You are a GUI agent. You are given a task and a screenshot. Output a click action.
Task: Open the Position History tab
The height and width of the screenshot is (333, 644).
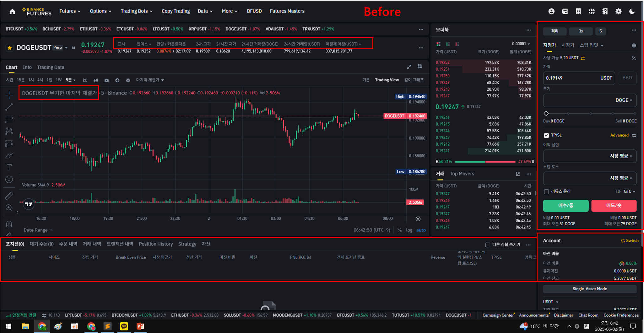pos(156,244)
